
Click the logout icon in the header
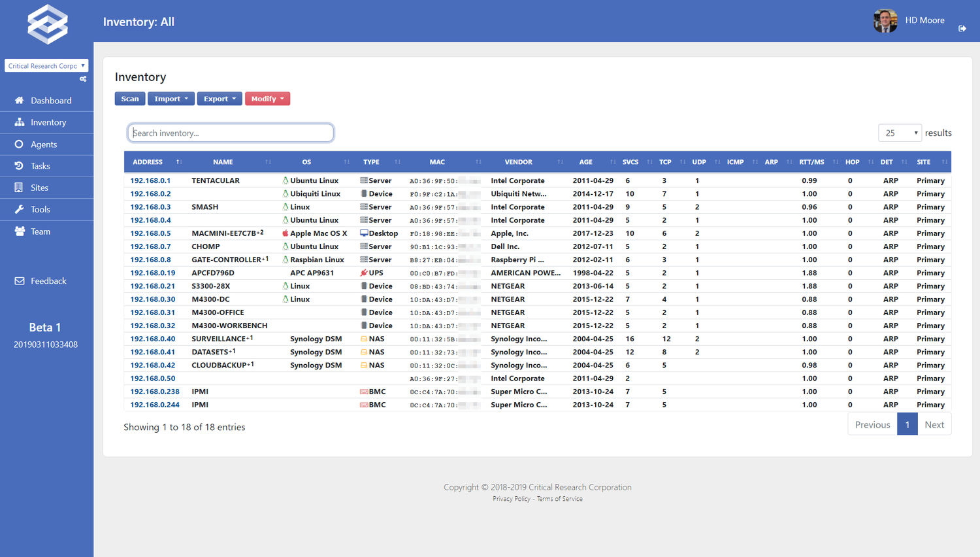pyautogui.click(x=962, y=28)
